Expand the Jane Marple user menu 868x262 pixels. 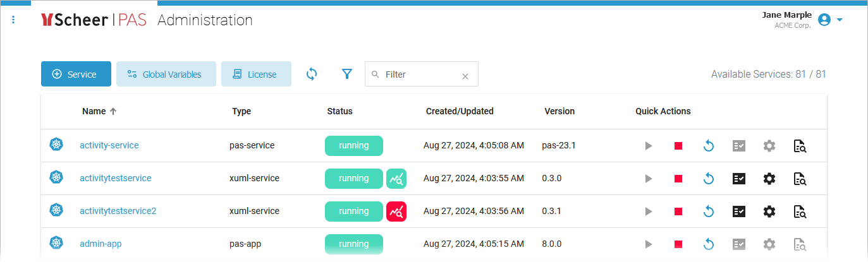point(830,20)
